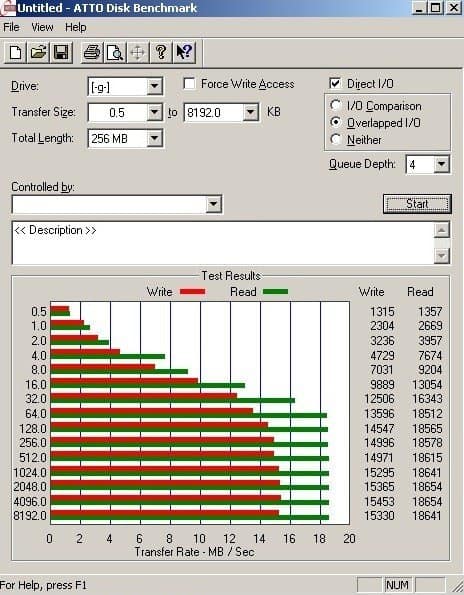Click the New document toolbar icon
The width and height of the screenshot is (464, 595).
coord(15,52)
